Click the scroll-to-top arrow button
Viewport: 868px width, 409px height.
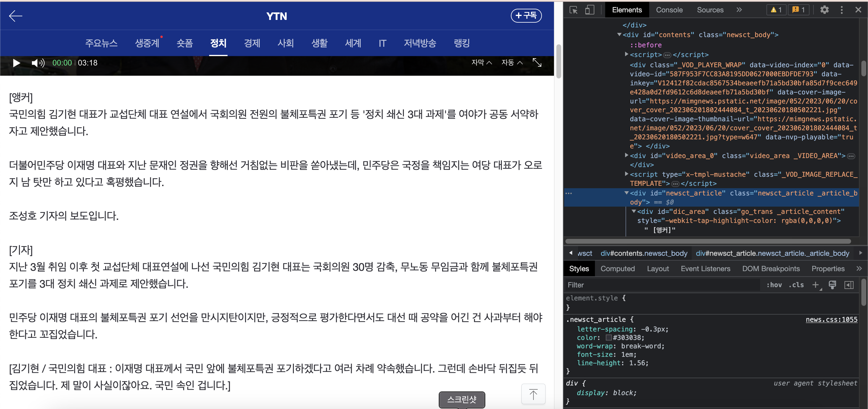point(533,394)
